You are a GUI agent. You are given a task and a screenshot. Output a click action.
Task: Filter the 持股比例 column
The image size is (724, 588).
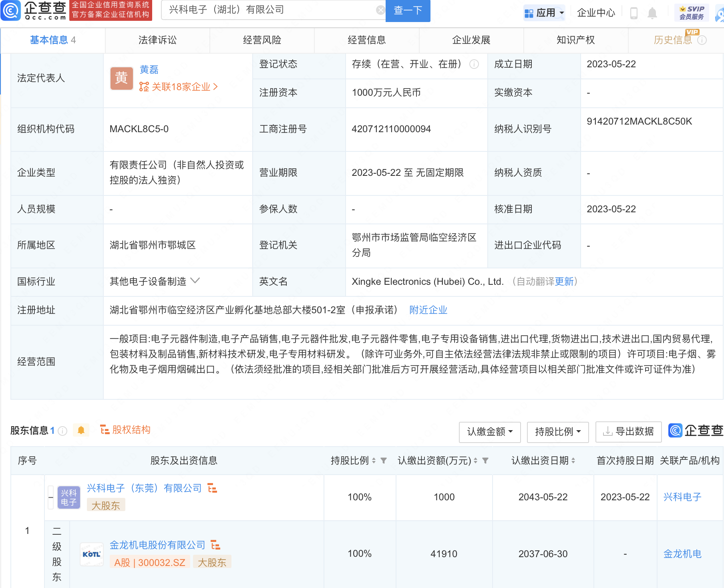tap(384, 461)
